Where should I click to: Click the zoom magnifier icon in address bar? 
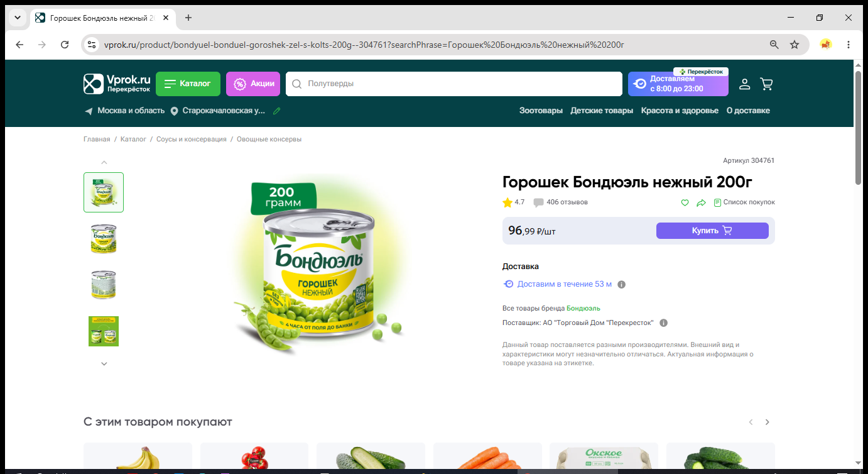tap(774, 45)
